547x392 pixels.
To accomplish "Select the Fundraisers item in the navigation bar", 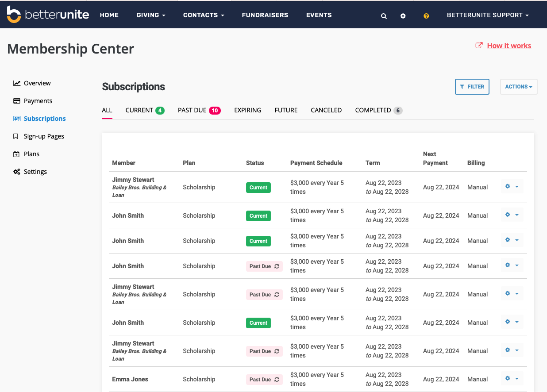I will [x=265, y=15].
